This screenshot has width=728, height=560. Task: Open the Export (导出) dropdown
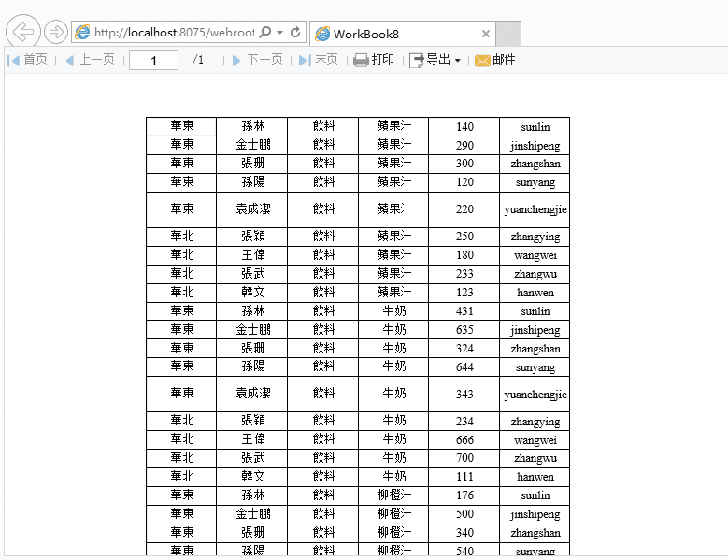coord(435,60)
